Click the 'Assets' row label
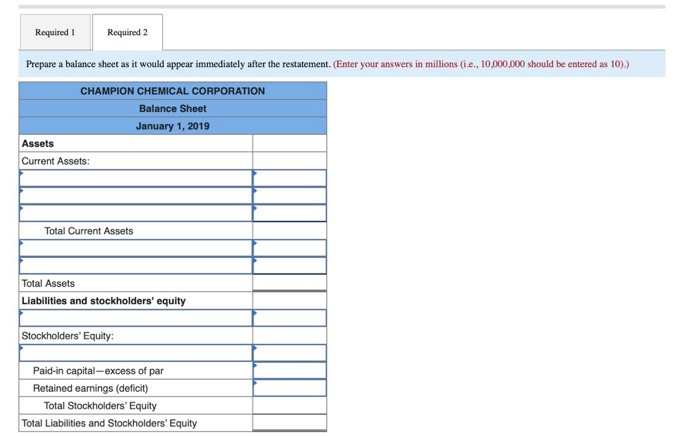 (x=38, y=144)
